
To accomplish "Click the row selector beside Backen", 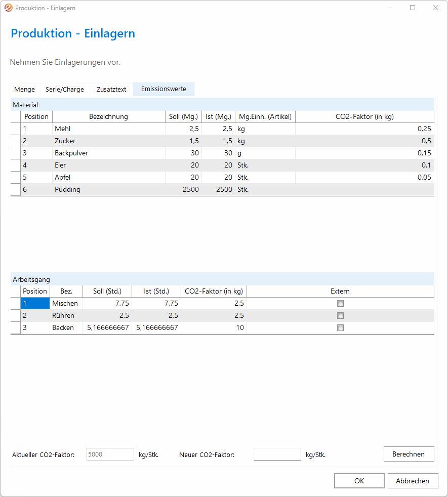I will 16,328.
